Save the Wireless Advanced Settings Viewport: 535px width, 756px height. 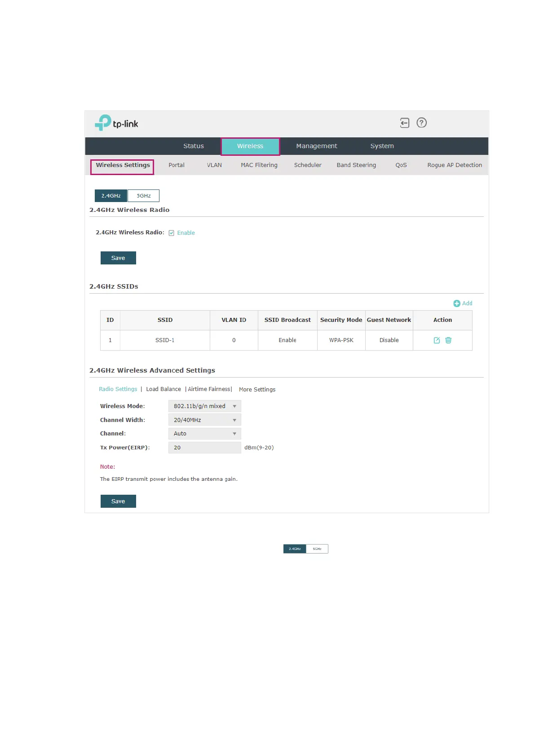(118, 501)
